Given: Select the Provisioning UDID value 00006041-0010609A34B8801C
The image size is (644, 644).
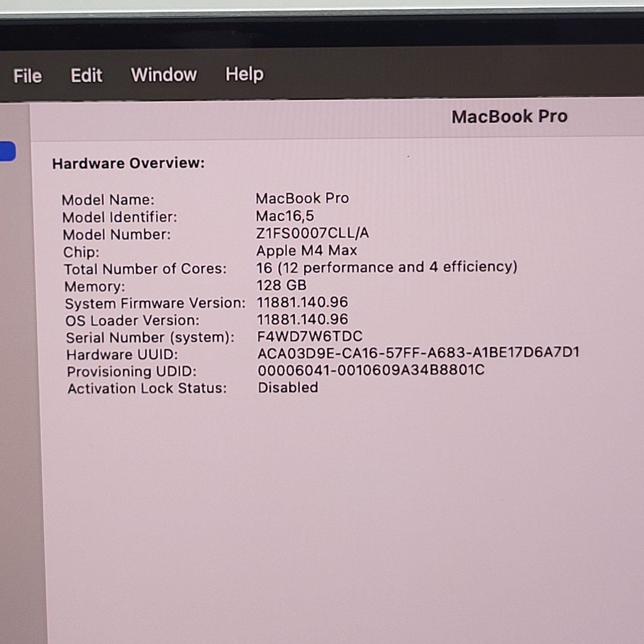Looking at the screenshot, I should [371, 370].
